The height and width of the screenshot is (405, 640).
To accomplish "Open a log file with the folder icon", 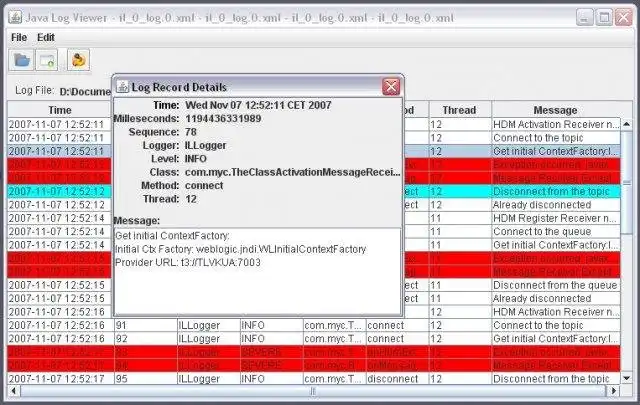I will 22,60.
